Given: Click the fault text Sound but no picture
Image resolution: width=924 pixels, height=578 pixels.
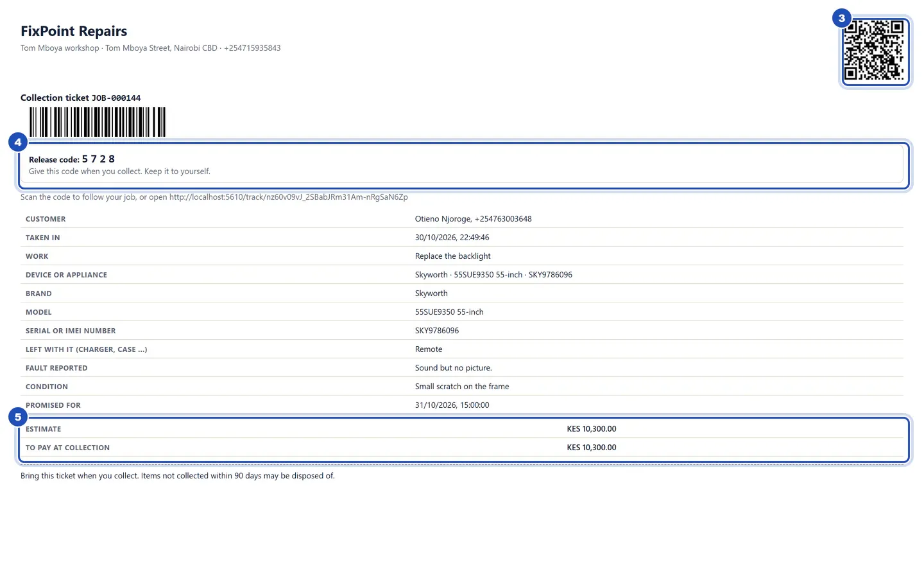Looking at the screenshot, I should point(454,368).
